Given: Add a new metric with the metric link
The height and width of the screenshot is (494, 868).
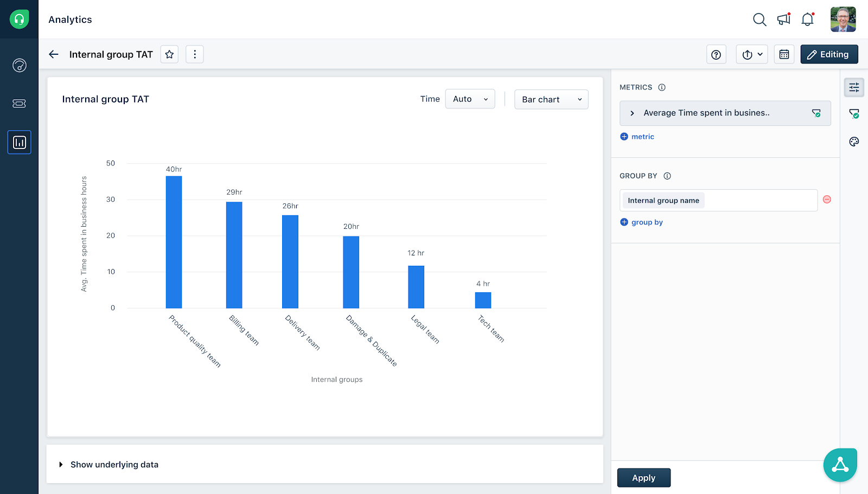Looking at the screenshot, I should pyautogui.click(x=637, y=136).
